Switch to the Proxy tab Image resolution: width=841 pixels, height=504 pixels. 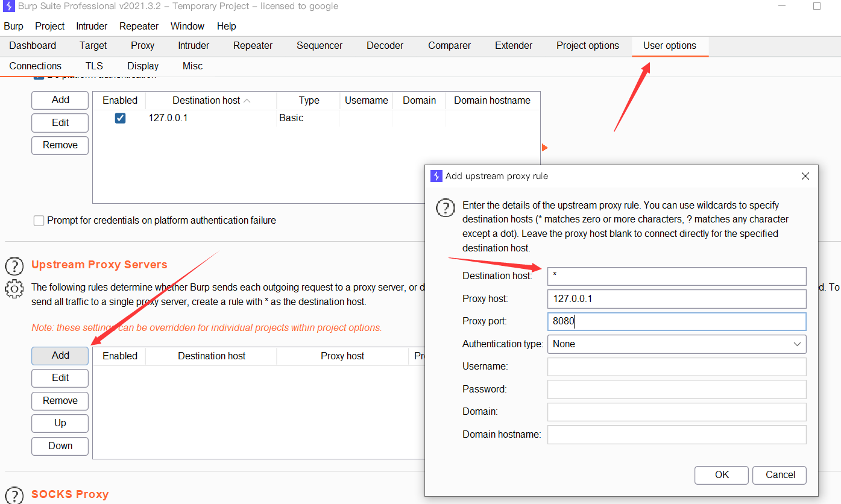[142, 46]
